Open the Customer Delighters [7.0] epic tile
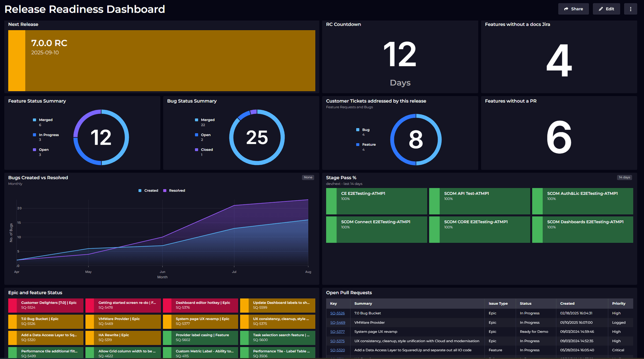644x359 pixels. pyautogui.click(x=46, y=305)
